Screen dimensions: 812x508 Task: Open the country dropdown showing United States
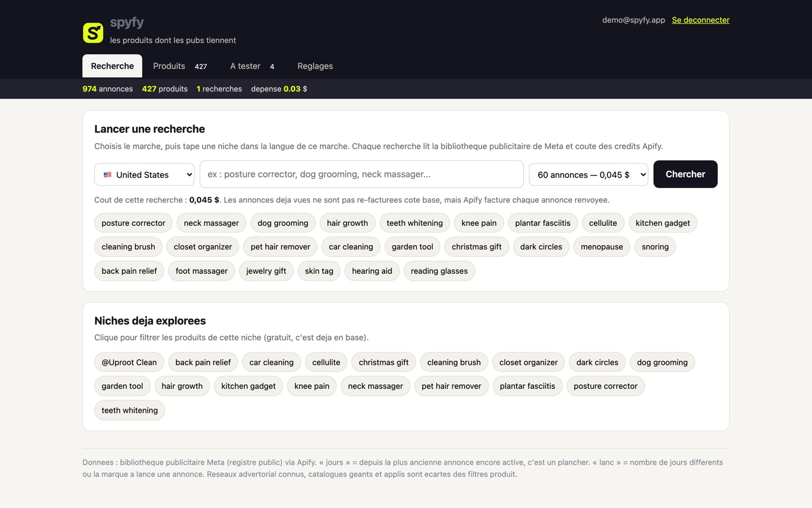(x=144, y=174)
